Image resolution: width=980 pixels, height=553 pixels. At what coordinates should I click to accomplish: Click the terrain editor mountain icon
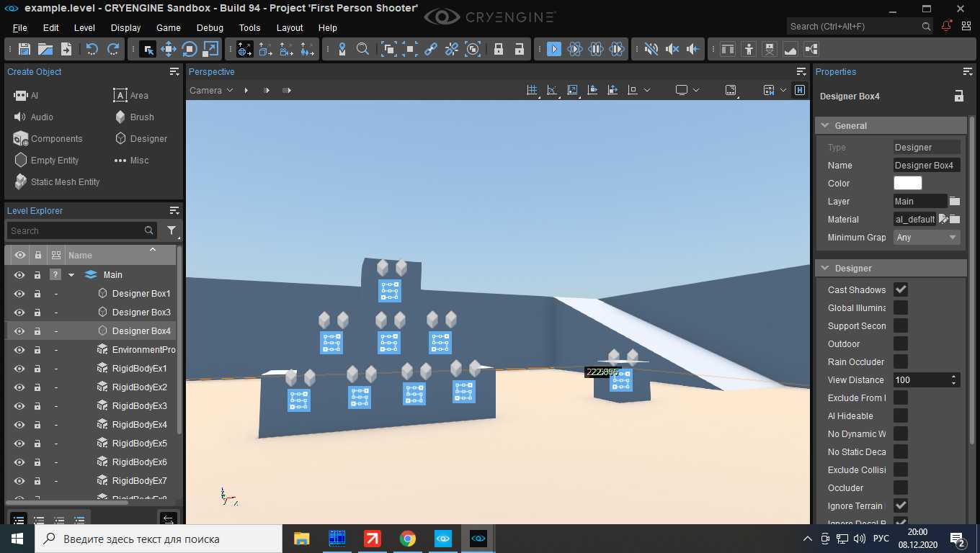pyautogui.click(x=790, y=49)
